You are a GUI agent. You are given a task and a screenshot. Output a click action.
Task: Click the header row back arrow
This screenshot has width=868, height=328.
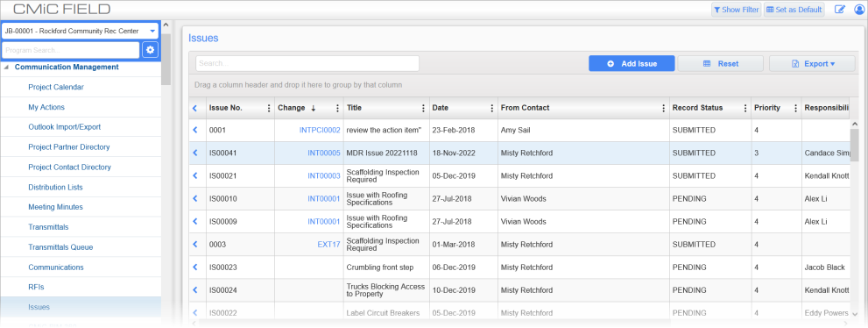194,108
